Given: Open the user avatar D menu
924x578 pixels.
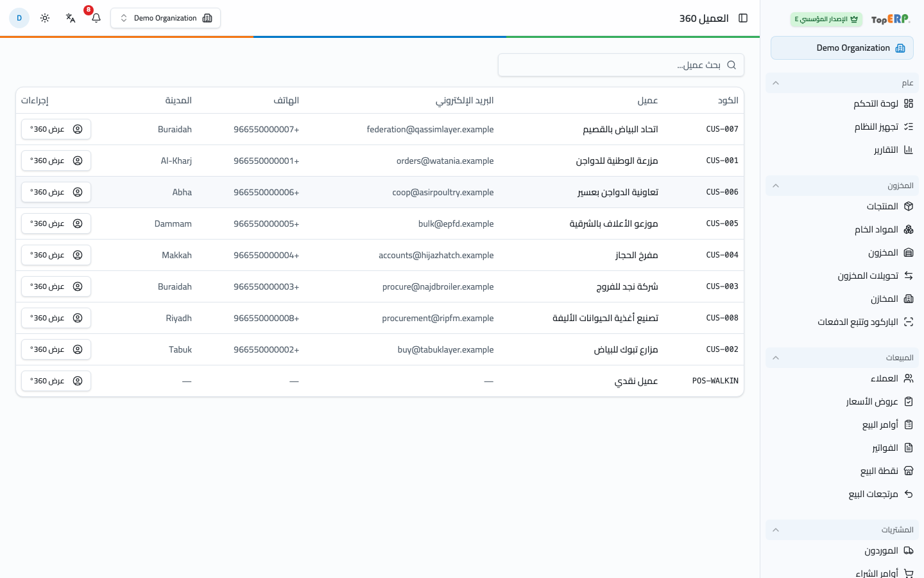Looking at the screenshot, I should pos(19,18).
